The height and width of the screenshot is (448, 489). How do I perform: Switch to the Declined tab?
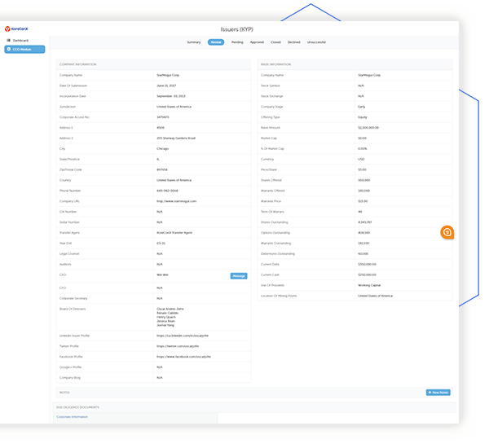coord(293,42)
